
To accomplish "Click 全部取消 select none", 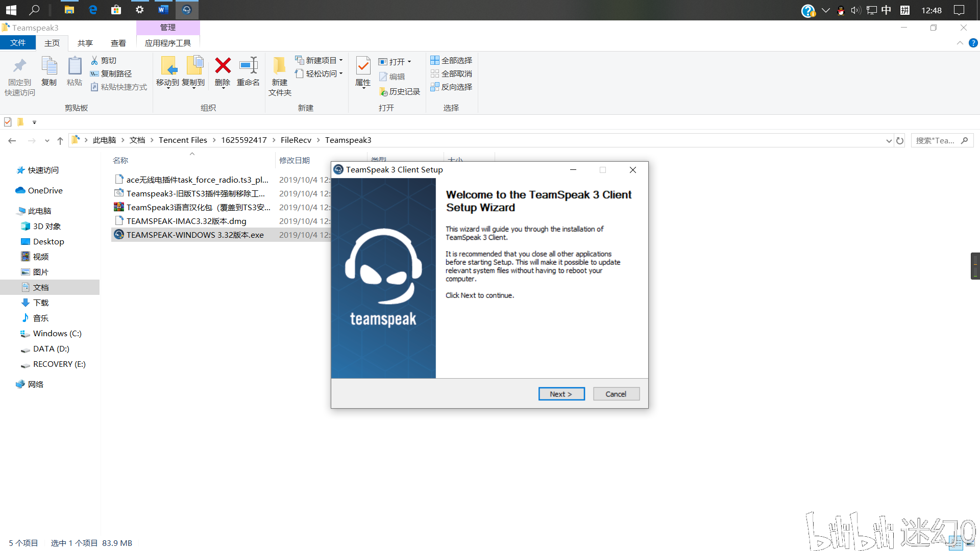I will pyautogui.click(x=451, y=73).
